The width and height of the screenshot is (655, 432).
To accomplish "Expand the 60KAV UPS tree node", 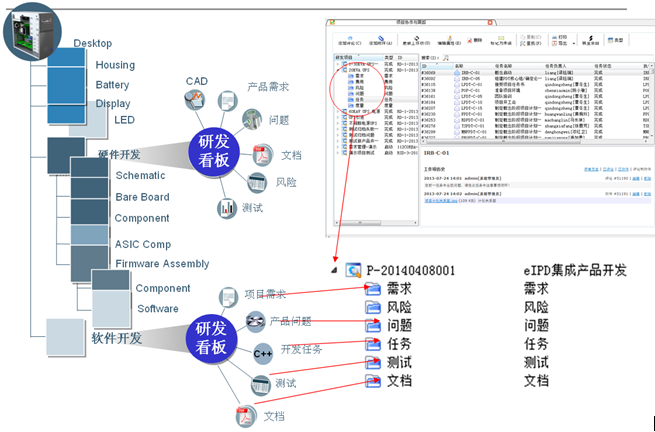I will coord(337,68).
